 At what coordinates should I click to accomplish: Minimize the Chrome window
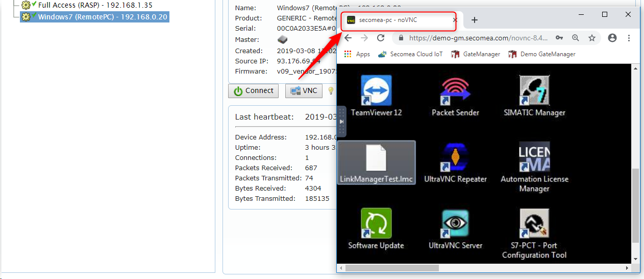pos(581,14)
